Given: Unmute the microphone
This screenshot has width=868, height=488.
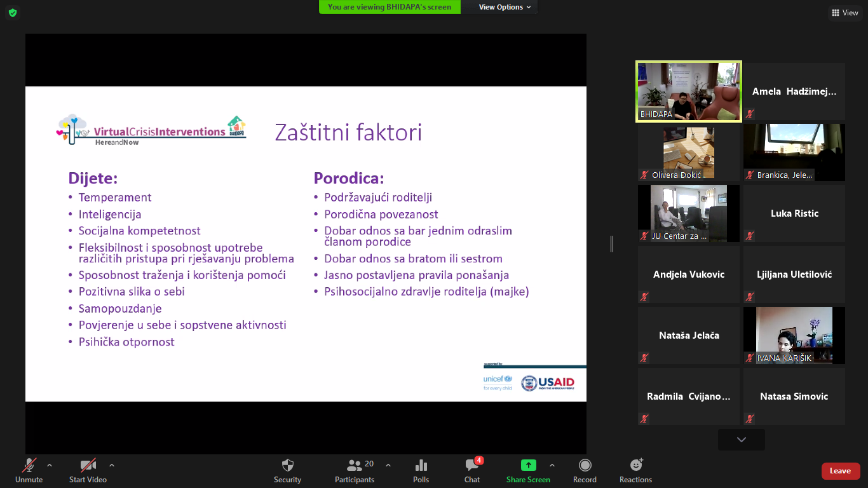Looking at the screenshot, I should click(x=29, y=471).
